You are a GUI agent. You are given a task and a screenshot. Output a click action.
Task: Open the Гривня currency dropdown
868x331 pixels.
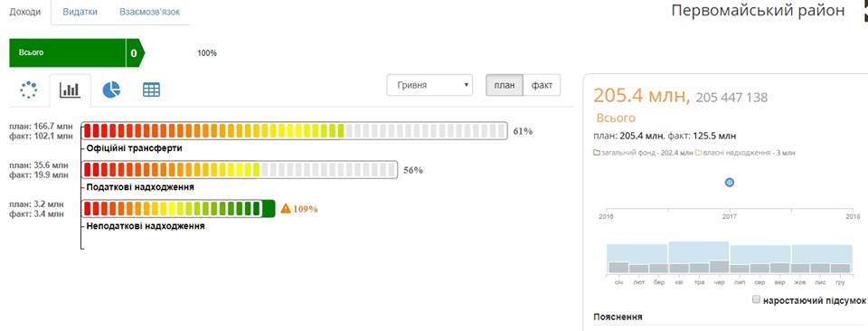point(429,85)
